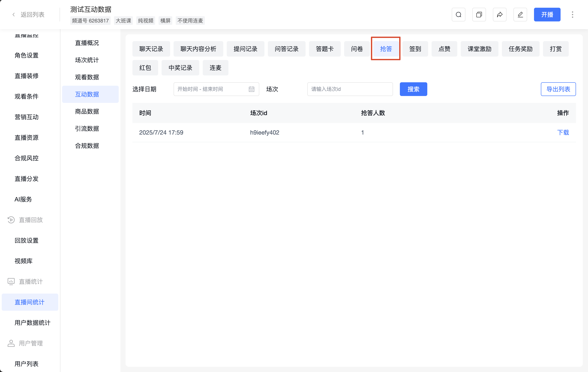Select the 抢答 tab
Image resolution: width=588 pixels, height=372 pixels.
386,49
